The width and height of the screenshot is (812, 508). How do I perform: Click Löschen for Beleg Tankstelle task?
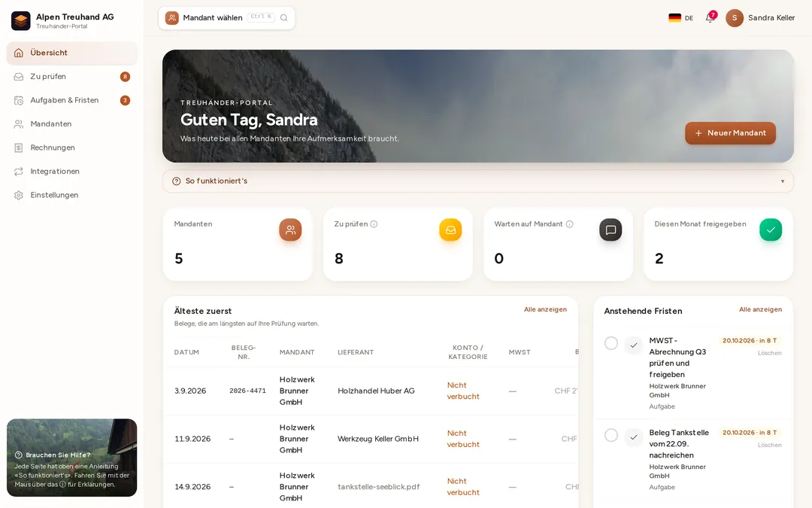pyautogui.click(x=770, y=446)
